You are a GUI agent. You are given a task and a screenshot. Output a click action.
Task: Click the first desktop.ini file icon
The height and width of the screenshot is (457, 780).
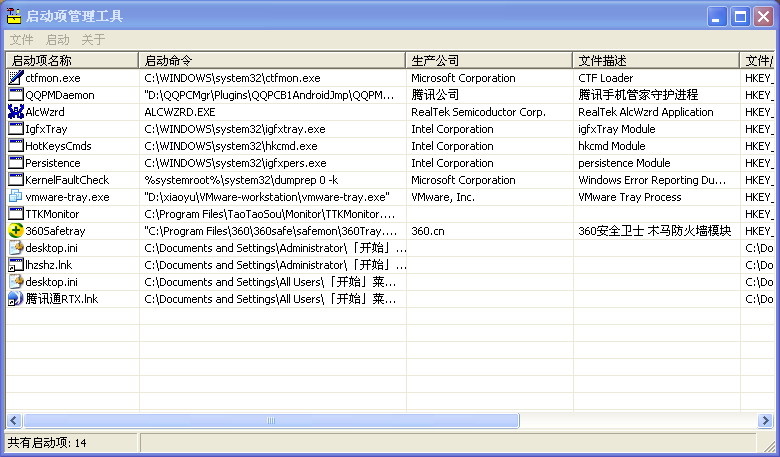click(x=16, y=248)
